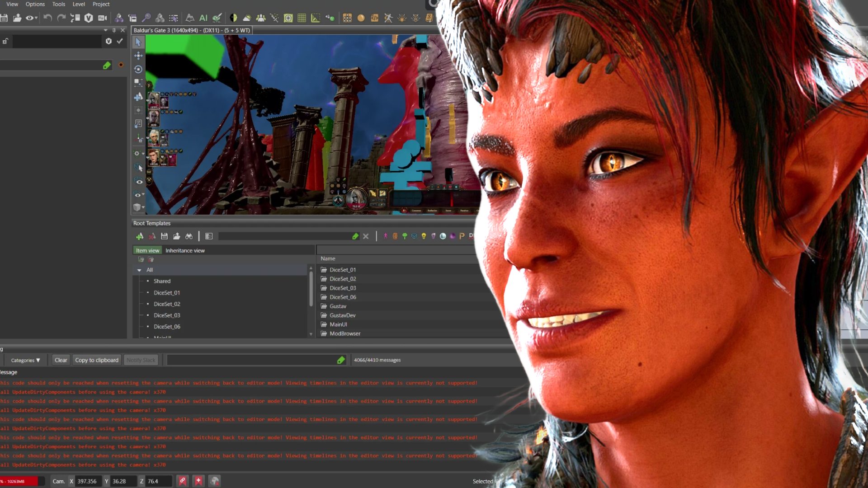Toggle the orange P filter icon

(x=462, y=236)
